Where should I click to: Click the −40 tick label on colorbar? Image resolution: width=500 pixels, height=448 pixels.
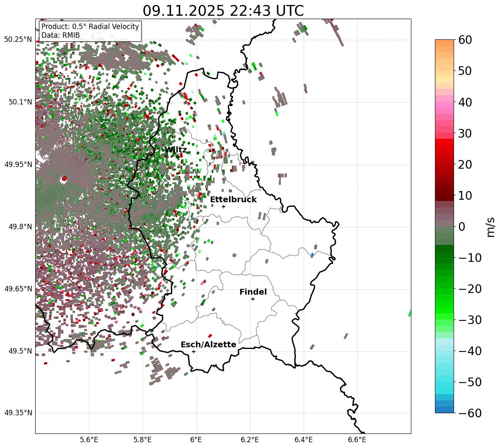coord(469,351)
